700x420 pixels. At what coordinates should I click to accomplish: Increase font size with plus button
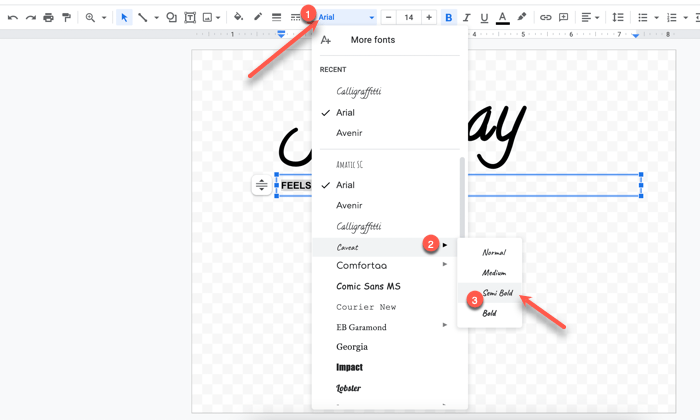(x=429, y=17)
